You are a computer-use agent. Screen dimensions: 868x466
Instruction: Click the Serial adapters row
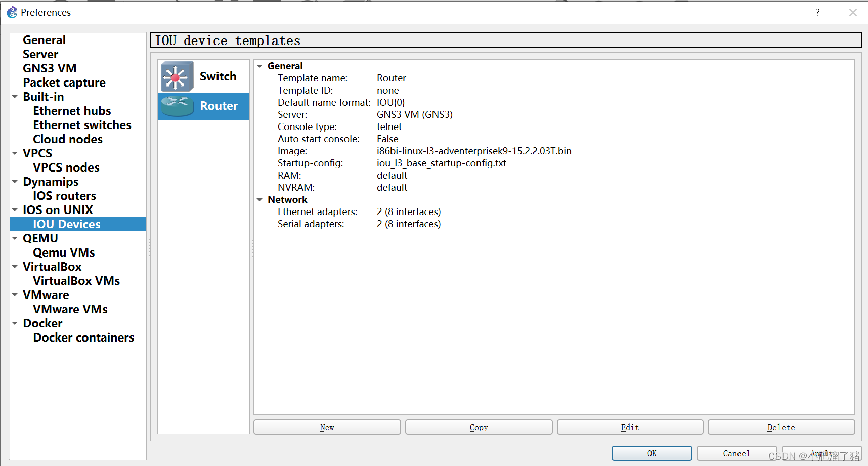click(359, 224)
